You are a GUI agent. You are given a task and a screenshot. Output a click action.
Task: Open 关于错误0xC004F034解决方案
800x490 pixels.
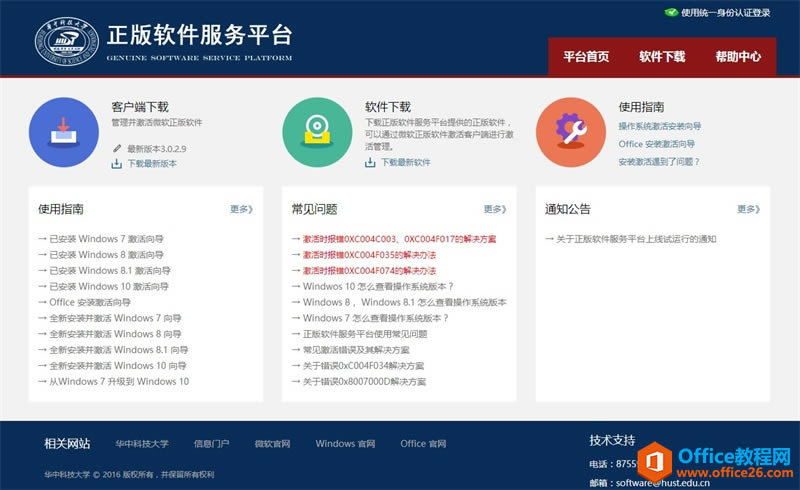click(363, 365)
